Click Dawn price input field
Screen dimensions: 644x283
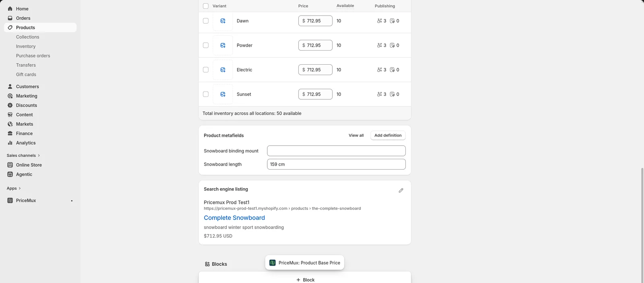coord(316,21)
